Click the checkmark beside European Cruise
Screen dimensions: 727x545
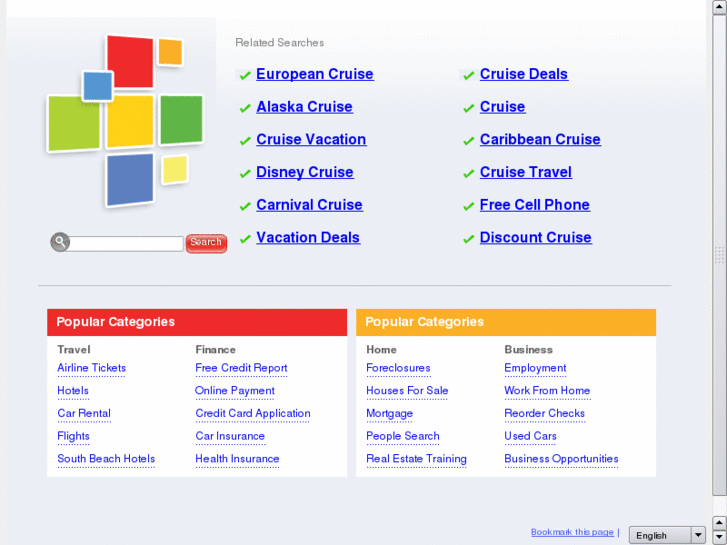[245, 75]
